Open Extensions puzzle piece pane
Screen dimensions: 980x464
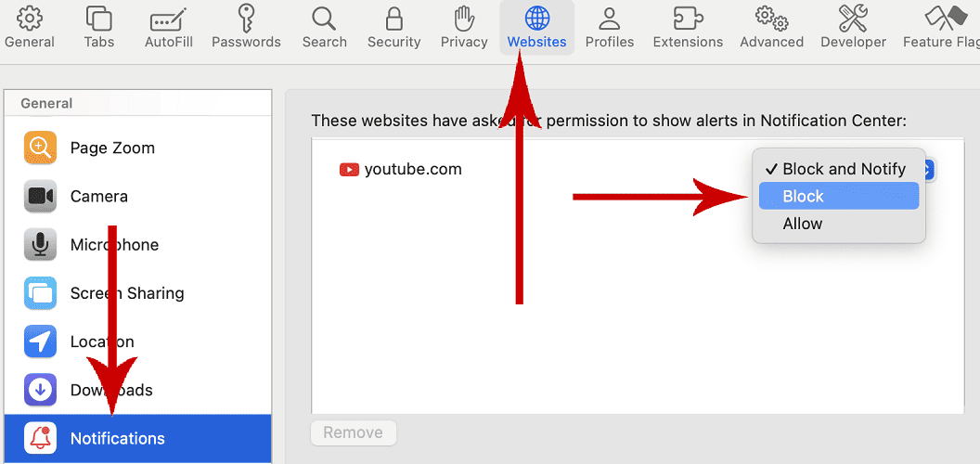688,27
